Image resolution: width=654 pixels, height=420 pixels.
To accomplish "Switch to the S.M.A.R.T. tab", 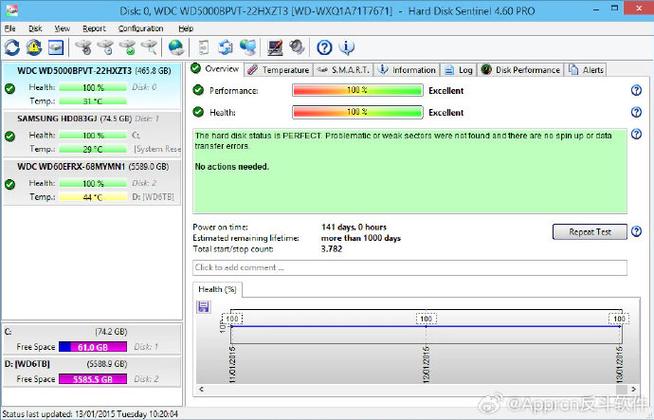I will (x=343, y=70).
